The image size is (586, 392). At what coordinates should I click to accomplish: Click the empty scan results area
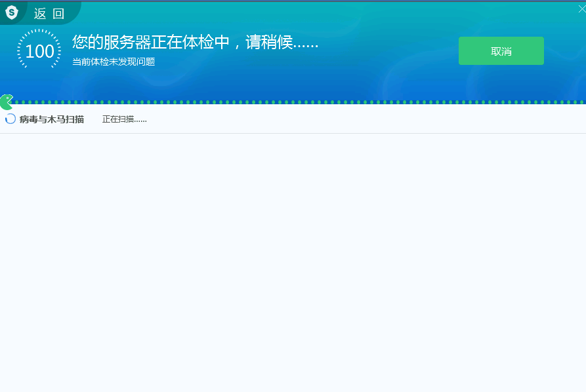(293, 262)
